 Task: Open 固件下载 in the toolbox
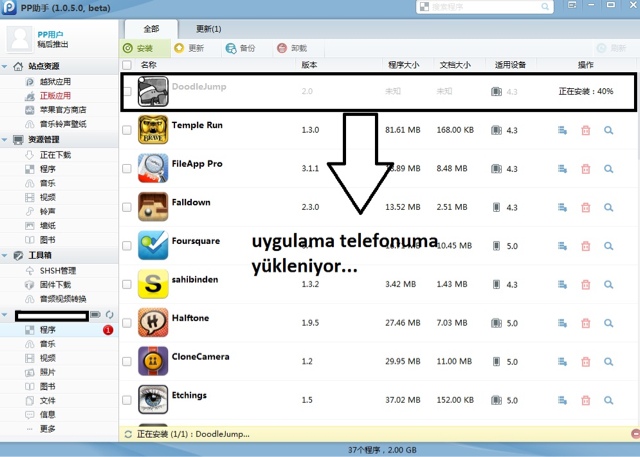pyautogui.click(x=55, y=284)
